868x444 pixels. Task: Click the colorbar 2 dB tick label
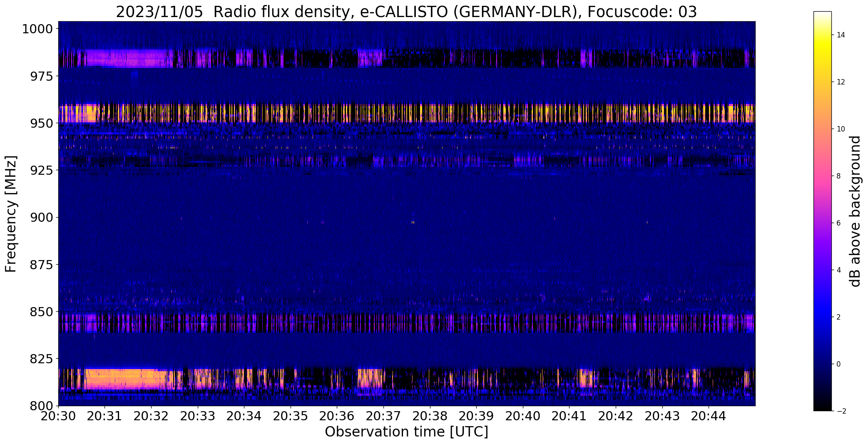(x=839, y=317)
